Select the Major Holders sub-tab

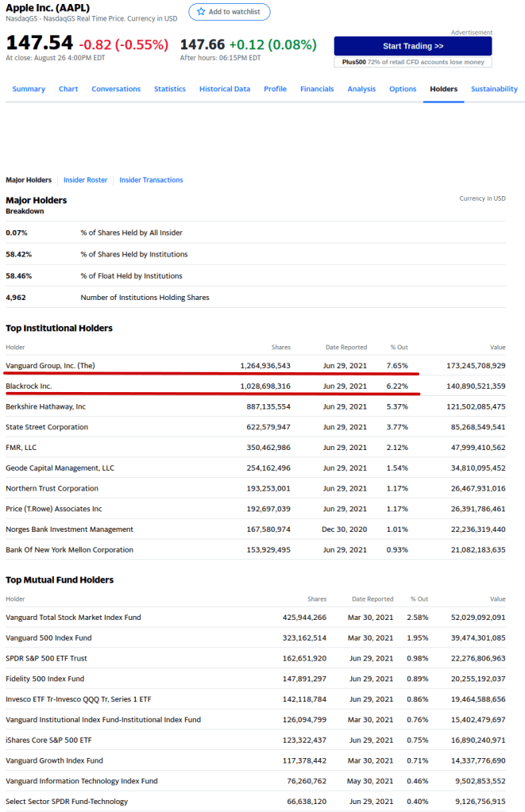click(x=29, y=180)
